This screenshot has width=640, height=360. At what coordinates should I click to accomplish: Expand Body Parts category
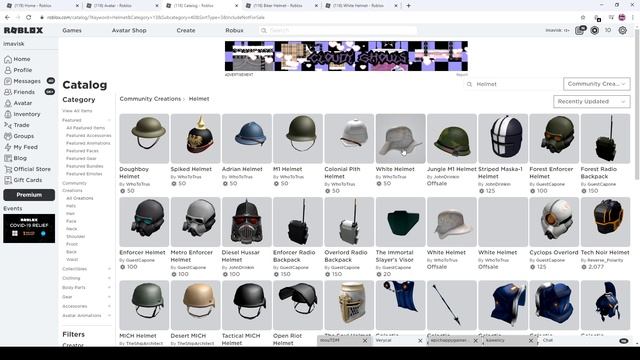[109, 288]
